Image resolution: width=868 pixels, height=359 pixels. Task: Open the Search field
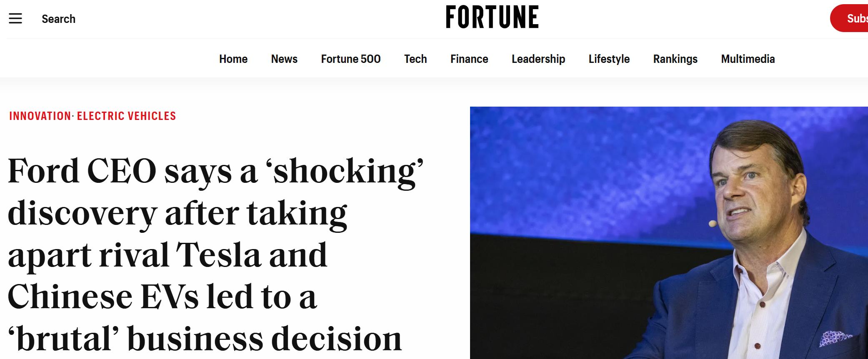(x=58, y=19)
